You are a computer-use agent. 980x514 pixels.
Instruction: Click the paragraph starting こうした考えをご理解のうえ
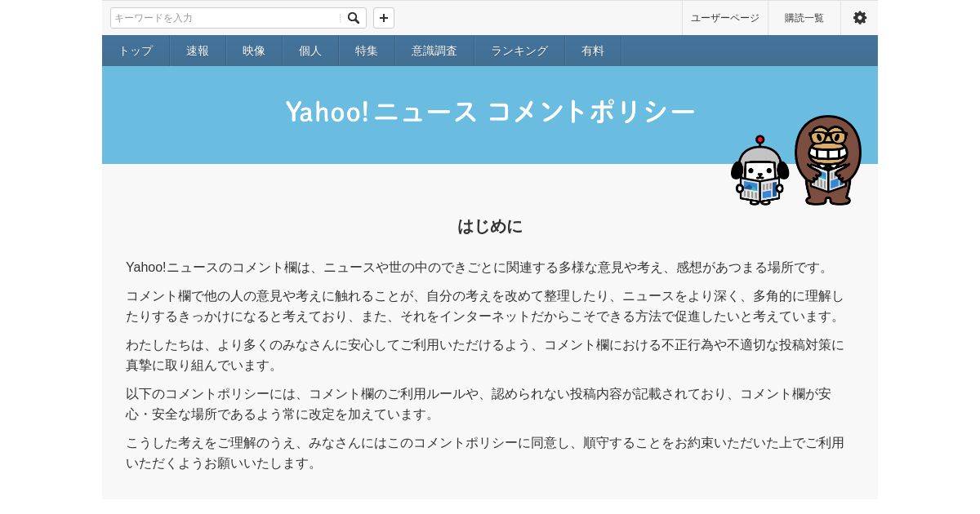pos(485,453)
